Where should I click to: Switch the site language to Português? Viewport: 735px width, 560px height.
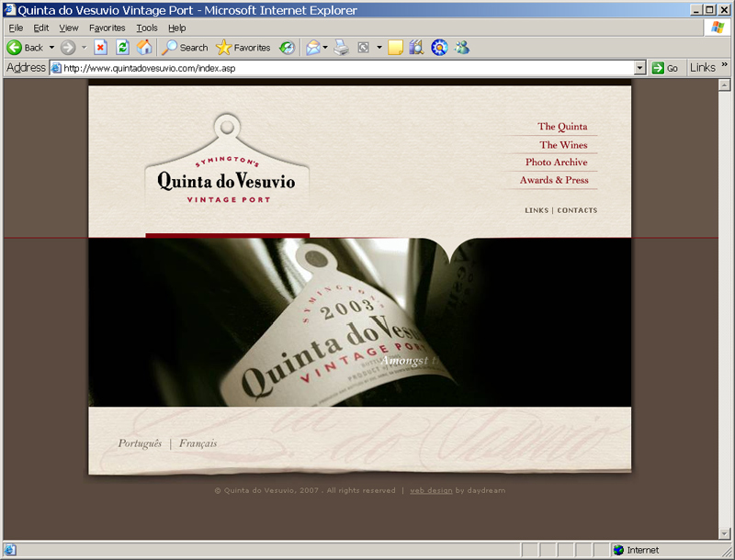(x=140, y=442)
